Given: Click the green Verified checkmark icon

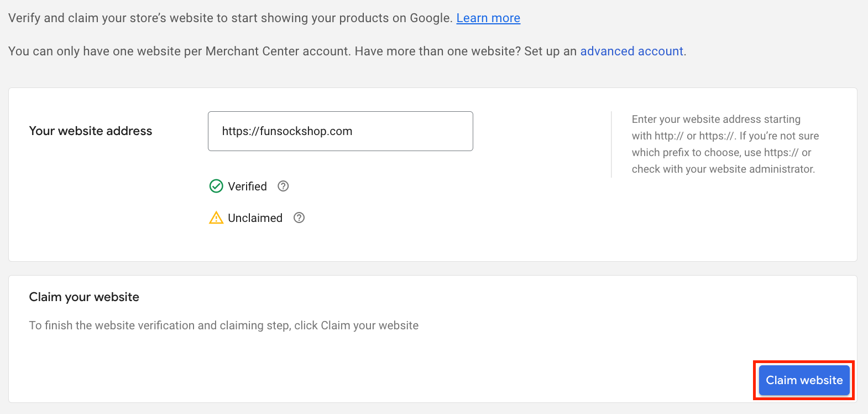Looking at the screenshot, I should 216,187.
